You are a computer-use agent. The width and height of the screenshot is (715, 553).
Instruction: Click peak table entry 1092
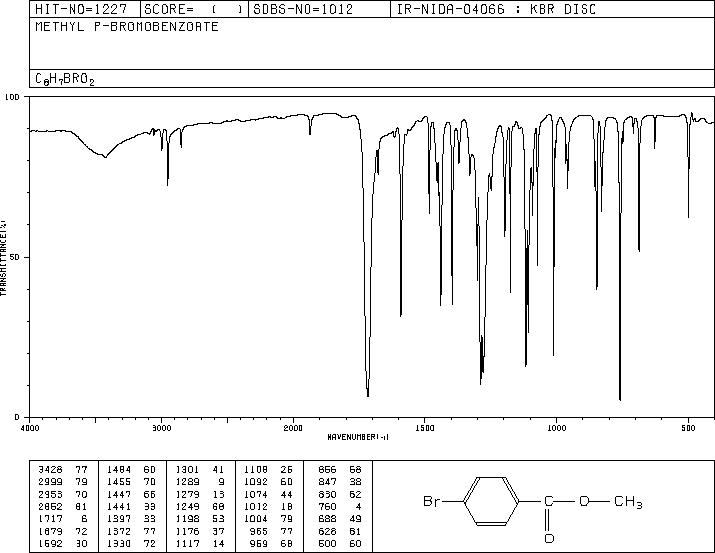click(x=256, y=482)
